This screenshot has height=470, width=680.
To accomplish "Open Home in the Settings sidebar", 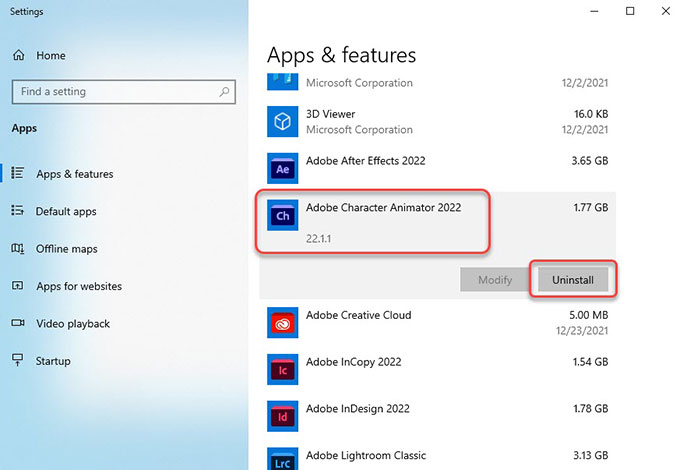I will point(51,55).
